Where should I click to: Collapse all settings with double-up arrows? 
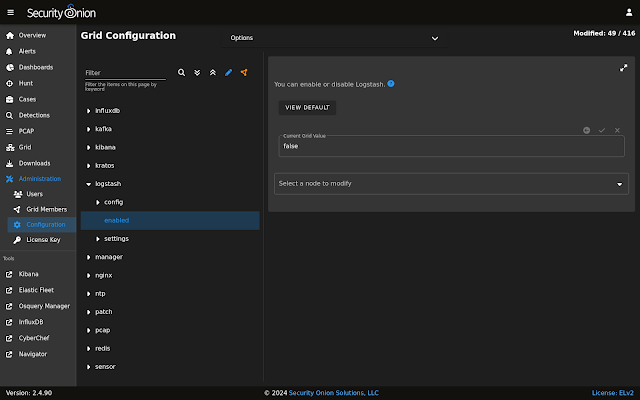[213, 72]
